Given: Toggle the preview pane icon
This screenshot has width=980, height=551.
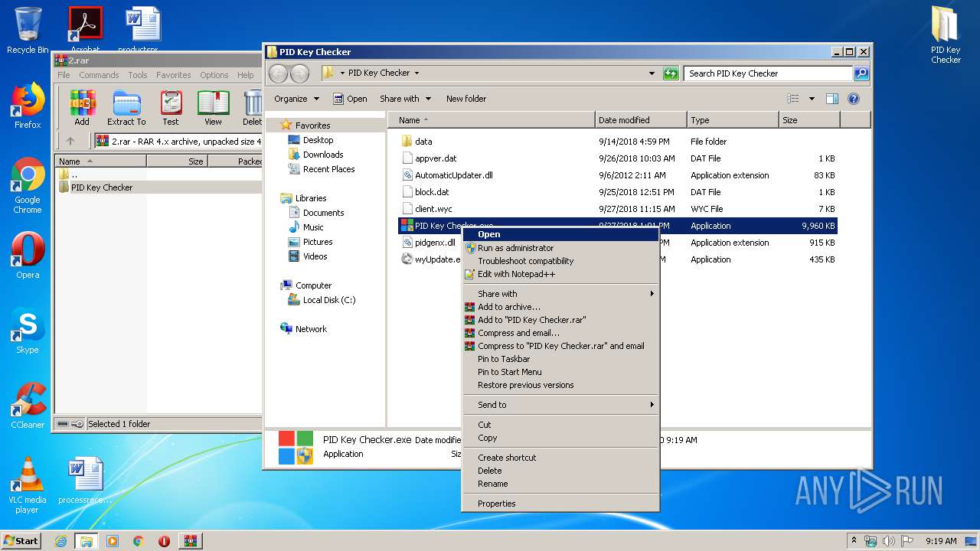Looking at the screenshot, I should [832, 99].
